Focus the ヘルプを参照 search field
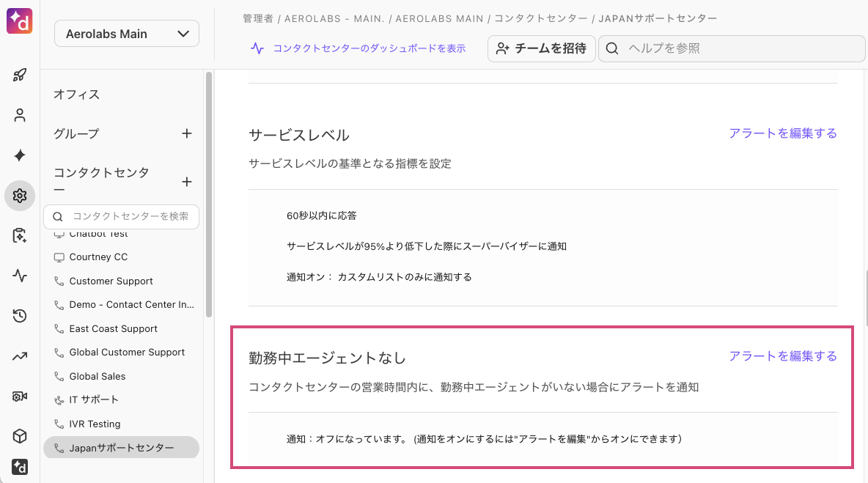 pos(733,48)
